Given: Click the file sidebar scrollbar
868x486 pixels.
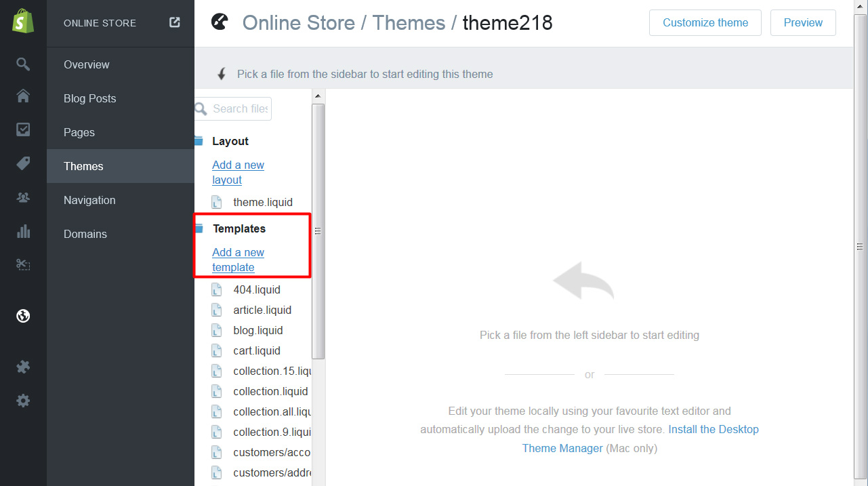Looking at the screenshot, I should pos(318,230).
